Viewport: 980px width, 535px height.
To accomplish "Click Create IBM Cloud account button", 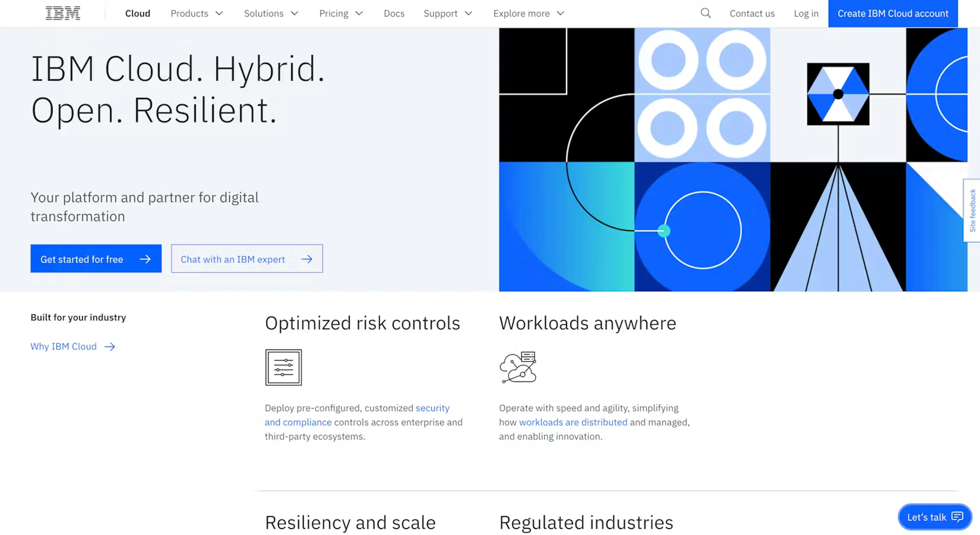I will 893,14.
